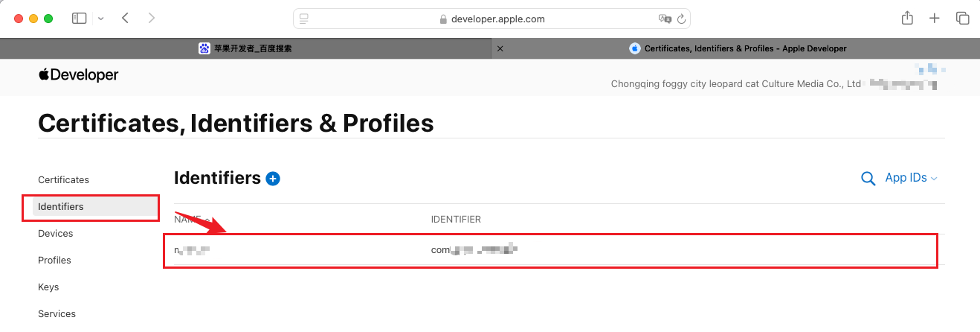The image size is (980, 332).
Task: Show tab overview icon
Action: pos(962,19)
